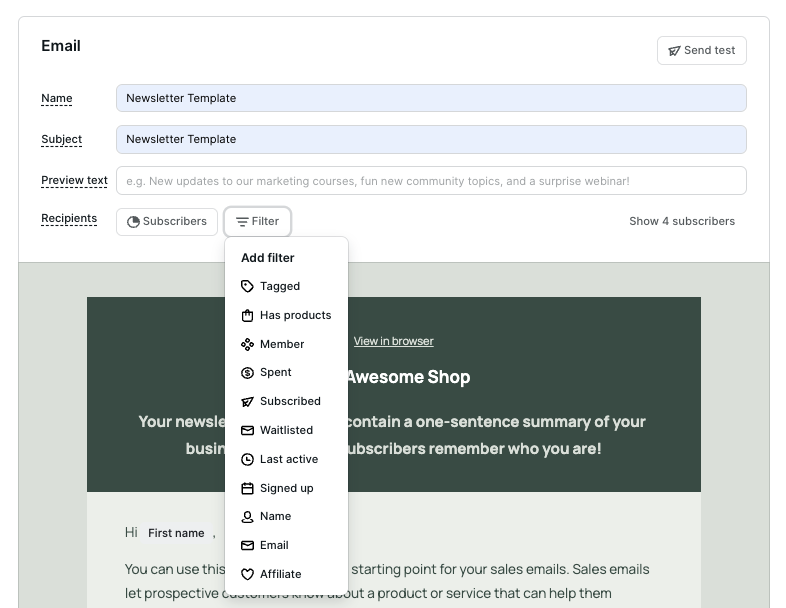Click the filter lines icon
Viewport: 786px width, 608px height.
tap(242, 222)
